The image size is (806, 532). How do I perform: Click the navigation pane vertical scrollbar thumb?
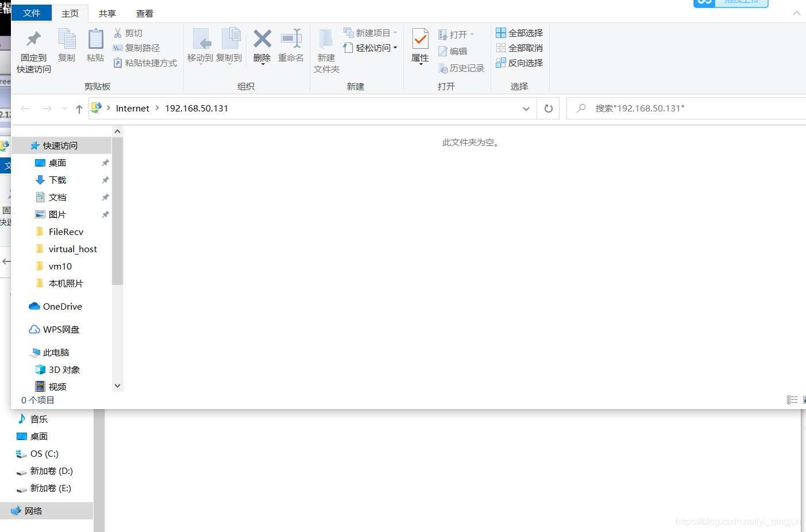(117, 211)
